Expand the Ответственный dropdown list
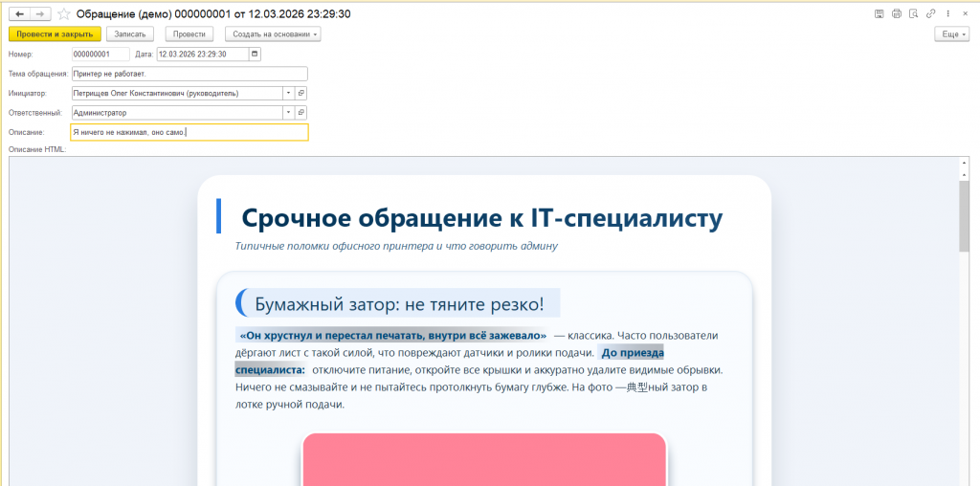Image resolution: width=980 pixels, height=486 pixels. (x=289, y=113)
